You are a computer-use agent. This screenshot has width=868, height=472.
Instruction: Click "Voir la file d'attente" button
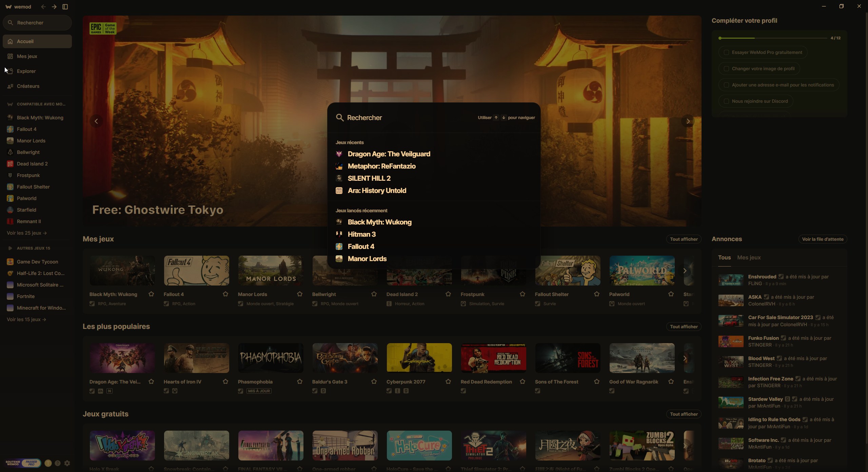[823, 239]
